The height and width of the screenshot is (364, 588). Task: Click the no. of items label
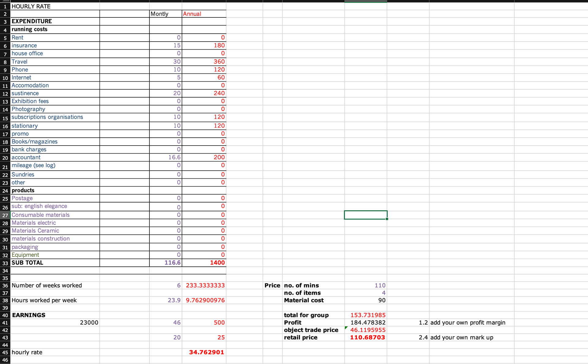[313, 293]
